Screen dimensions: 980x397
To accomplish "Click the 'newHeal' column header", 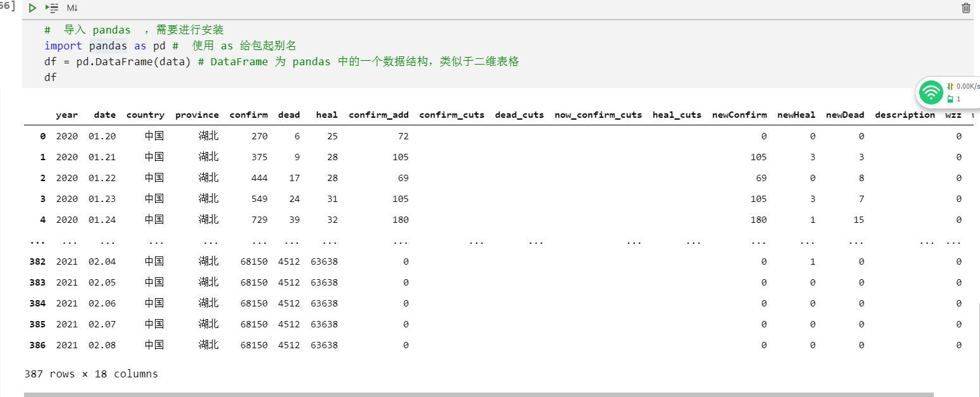I will tap(797, 115).
